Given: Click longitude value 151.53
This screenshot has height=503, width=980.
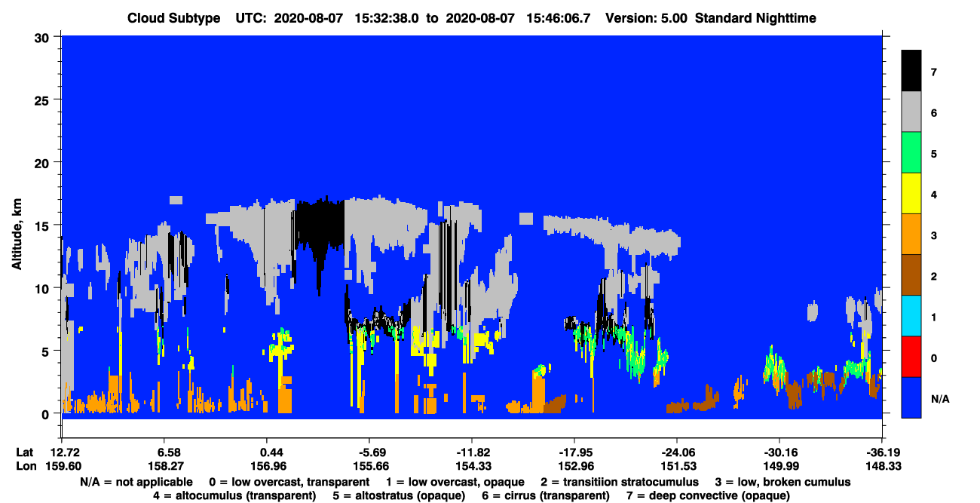Looking at the screenshot, I should point(677,467).
